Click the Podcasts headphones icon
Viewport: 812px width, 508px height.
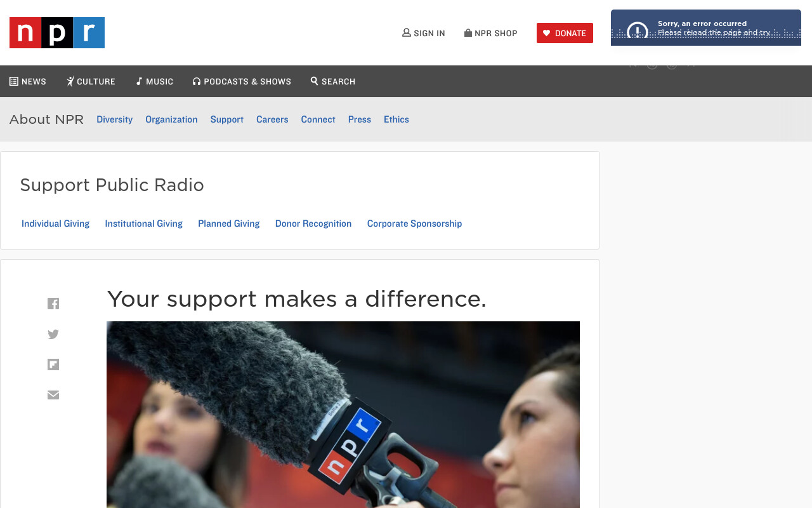pos(197,81)
